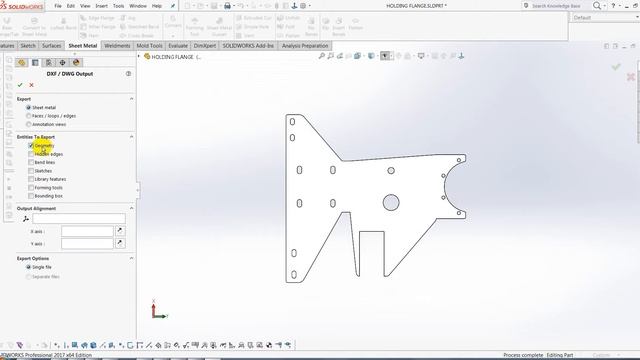Screen dimensions: 640x360
Task: Enable the Forming tools checkbox
Action: [31, 187]
